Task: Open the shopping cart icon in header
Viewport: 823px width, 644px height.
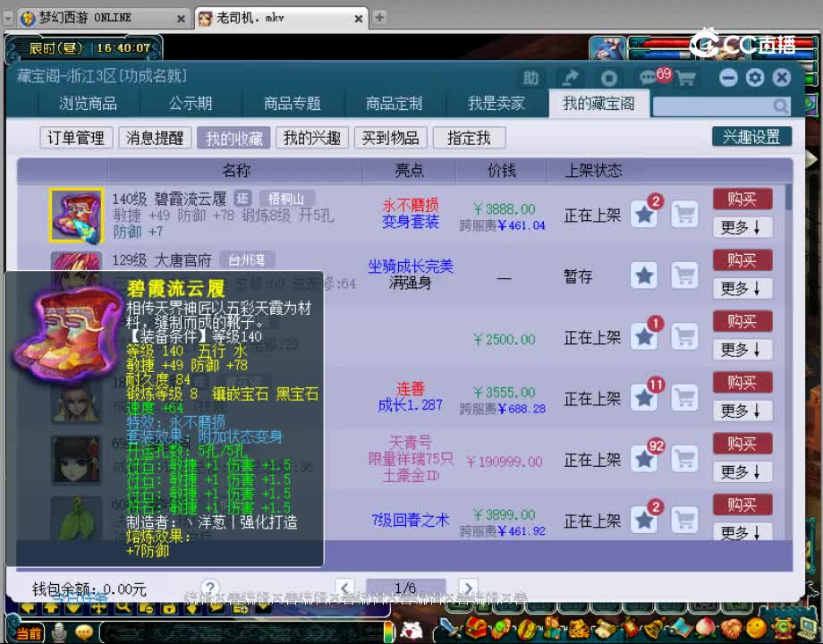Action: (685, 78)
